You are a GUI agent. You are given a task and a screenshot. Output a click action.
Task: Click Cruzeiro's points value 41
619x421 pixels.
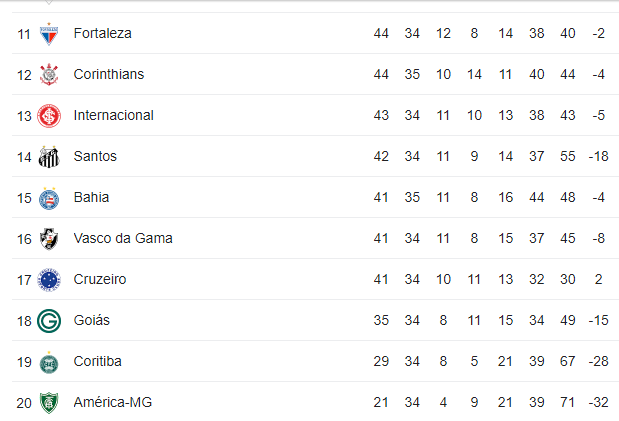point(381,280)
